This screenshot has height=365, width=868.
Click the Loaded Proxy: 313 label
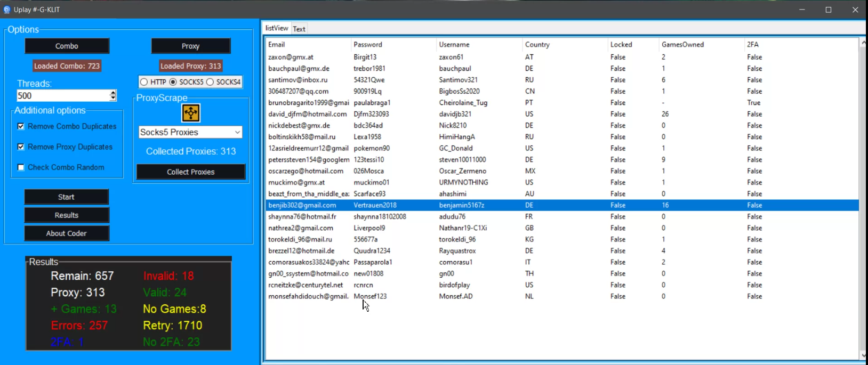[191, 66]
